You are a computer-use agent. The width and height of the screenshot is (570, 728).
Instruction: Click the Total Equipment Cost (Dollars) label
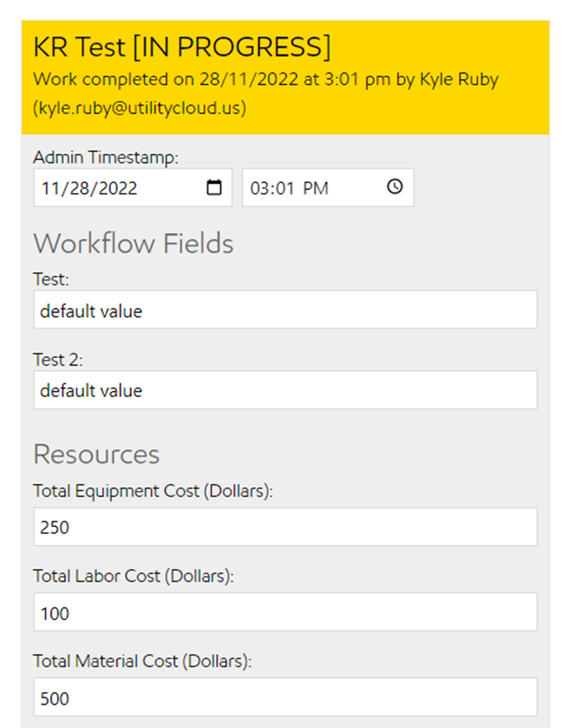(x=153, y=491)
